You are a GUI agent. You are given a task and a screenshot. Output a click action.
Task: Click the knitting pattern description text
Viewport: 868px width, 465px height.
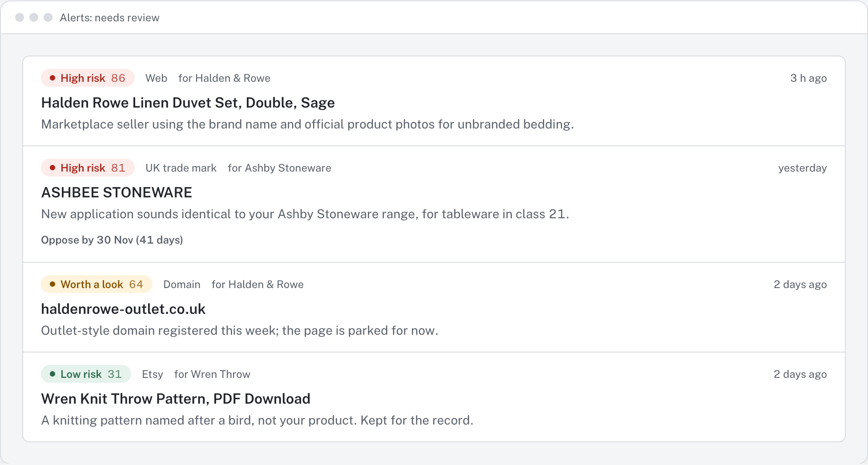257,421
